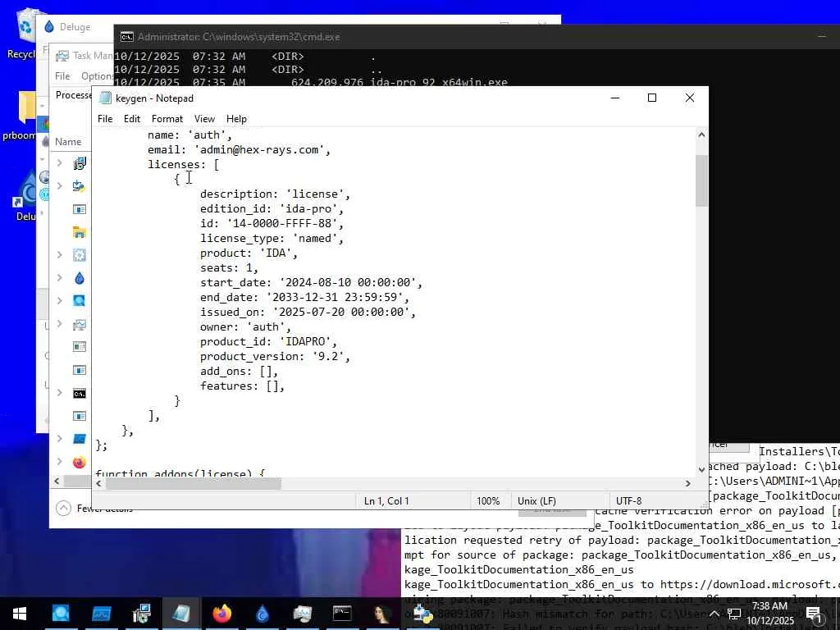Expand the first process row in Task Manager
The image size is (840, 630).
click(59, 162)
